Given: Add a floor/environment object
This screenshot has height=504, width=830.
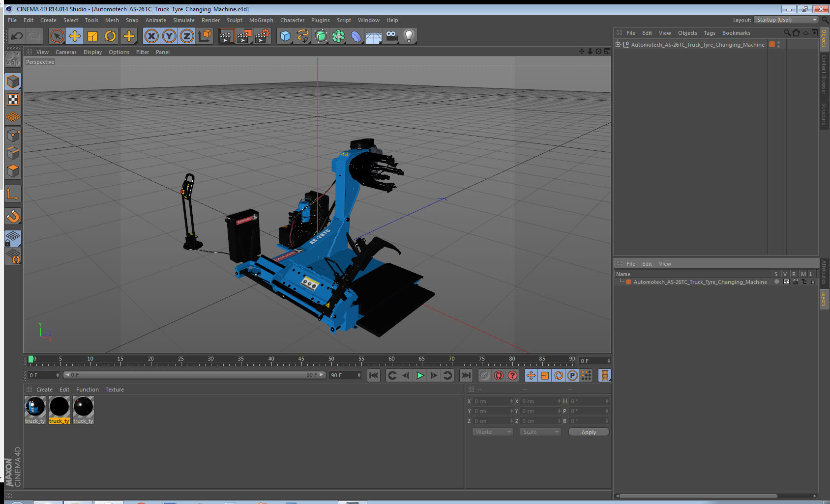Looking at the screenshot, I should (x=374, y=36).
